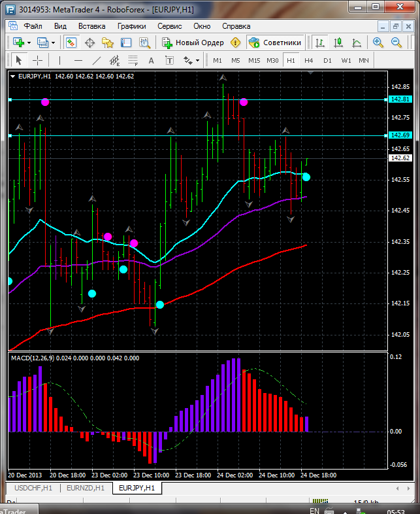
Task: Expand the arrows objects dropdown
Action: (x=197, y=60)
